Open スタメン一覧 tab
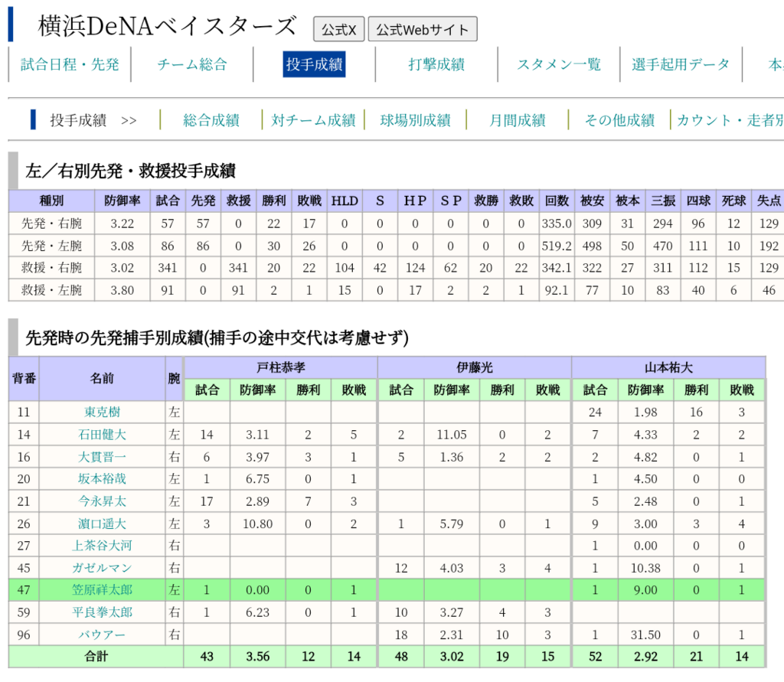This screenshot has width=784, height=682. click(558, 64)
